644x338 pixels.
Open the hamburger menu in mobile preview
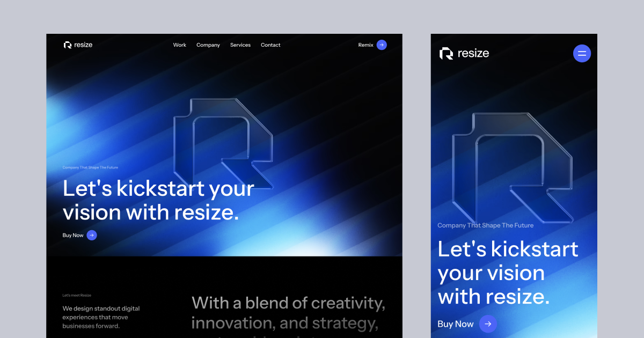click(x=582, y=53)
